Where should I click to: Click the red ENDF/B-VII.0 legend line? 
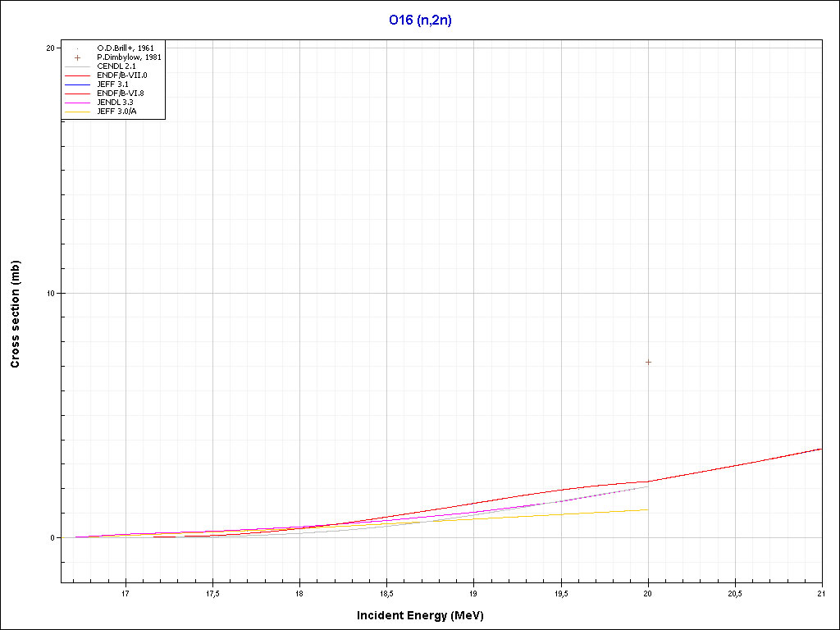coord(77,75)
